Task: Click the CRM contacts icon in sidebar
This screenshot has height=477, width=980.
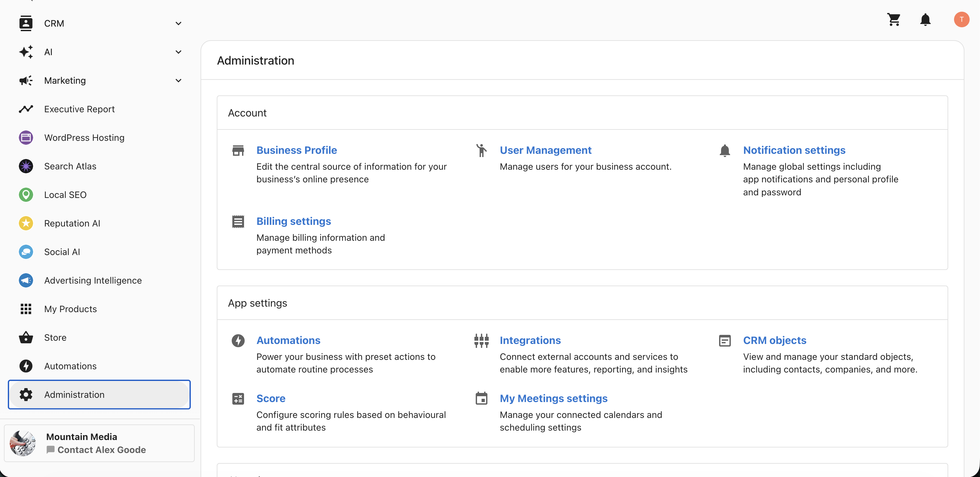Action: point(26,23)
